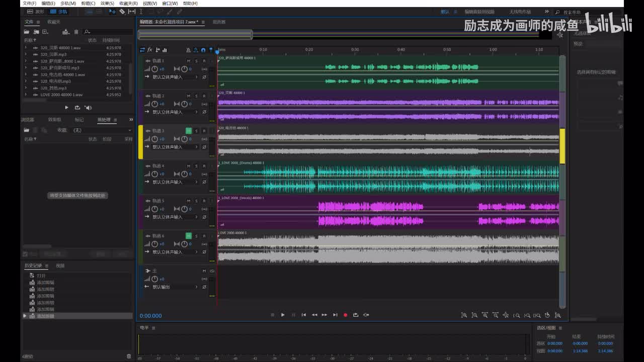Click the track 4 volume knob
Screen dimensions: 644x362
pyautogui.click(x=154, y=173)
